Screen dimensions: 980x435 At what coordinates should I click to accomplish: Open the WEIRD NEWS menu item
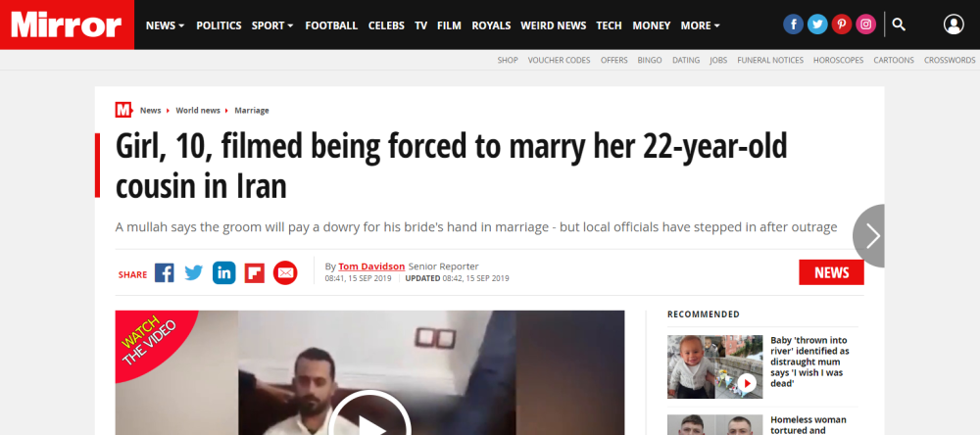click(x=553, y=25)
